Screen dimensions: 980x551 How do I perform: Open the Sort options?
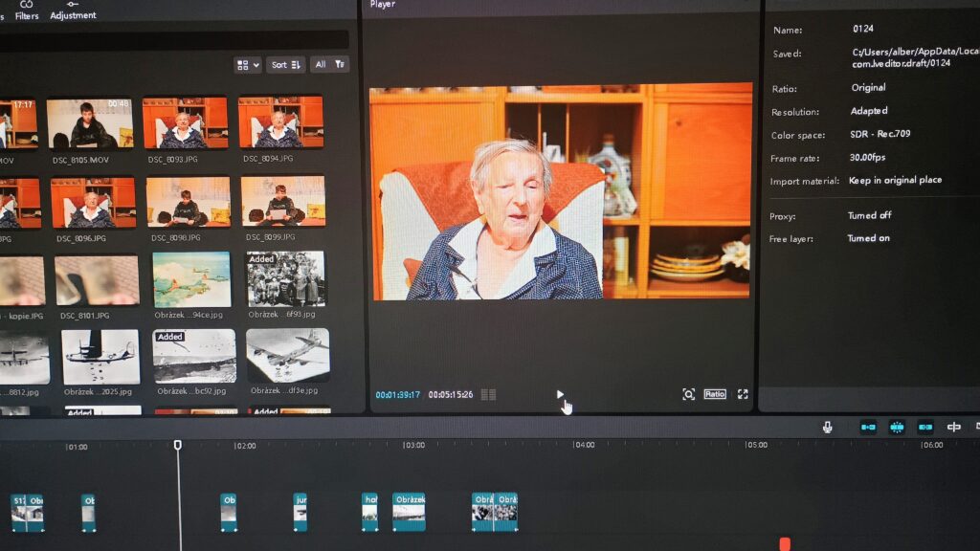[x=285, y=65]
